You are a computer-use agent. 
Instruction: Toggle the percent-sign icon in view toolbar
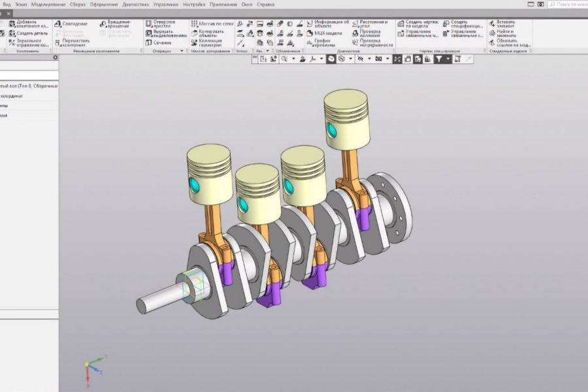pos(397,59)
